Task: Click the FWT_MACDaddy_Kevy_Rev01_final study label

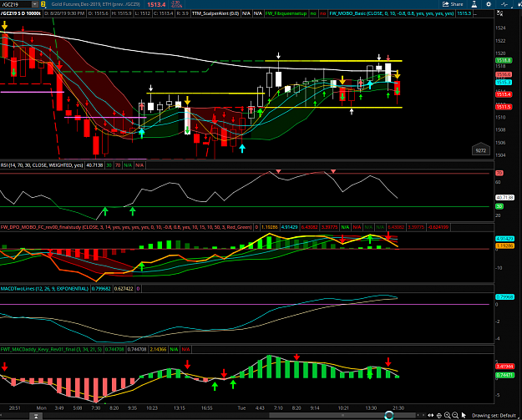Action: (51, 350)
